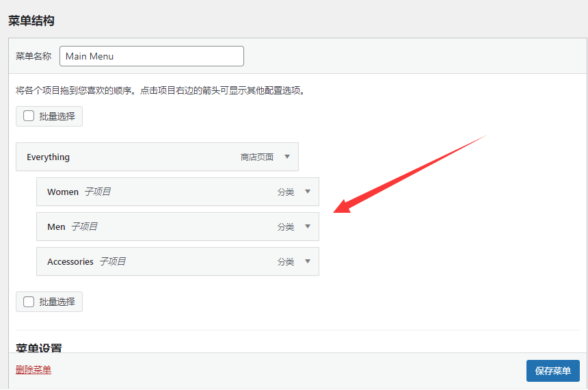Click the 分类 label on Accessories row
This screenshot has width=588, height=390.
286,262
